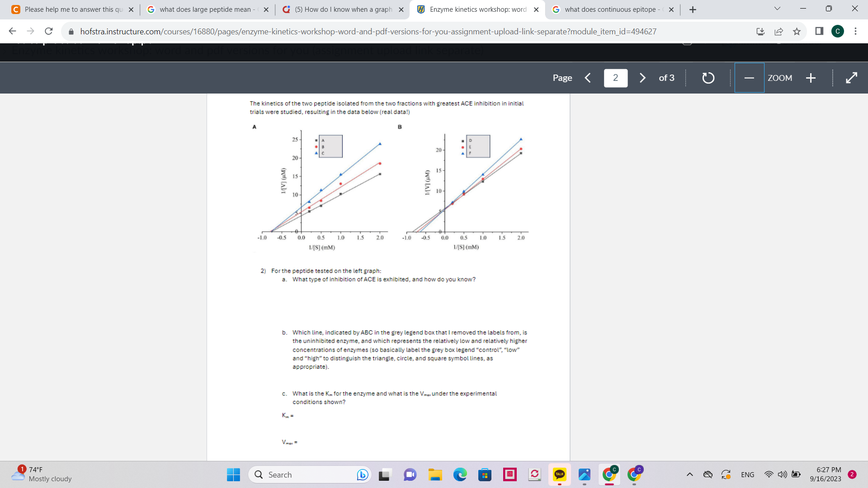Download the PDF using the download icon

coord(760,31)
